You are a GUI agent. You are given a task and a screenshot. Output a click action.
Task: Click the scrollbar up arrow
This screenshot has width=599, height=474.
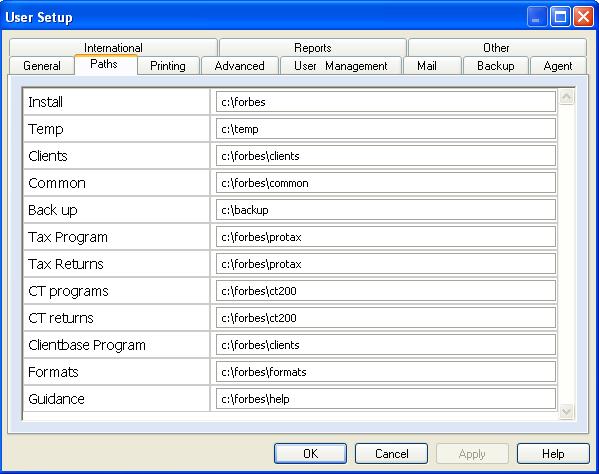click(566, 97)
